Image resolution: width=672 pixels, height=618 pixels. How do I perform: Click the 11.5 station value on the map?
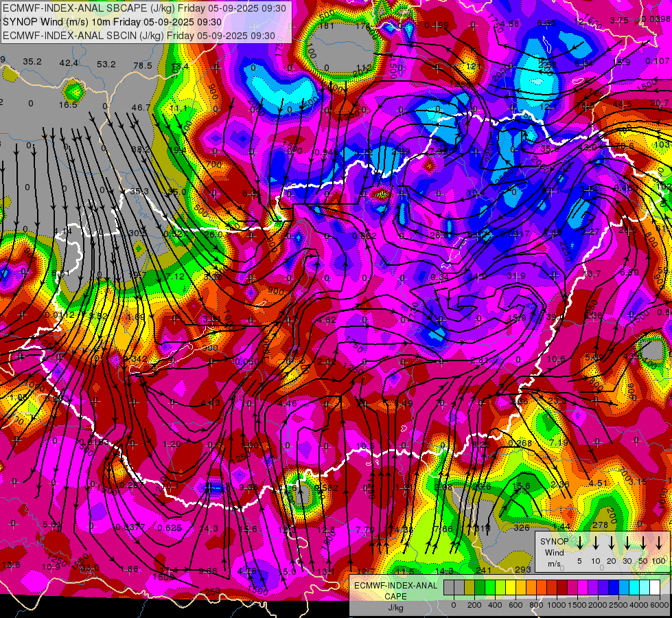(x=405, y=571)
